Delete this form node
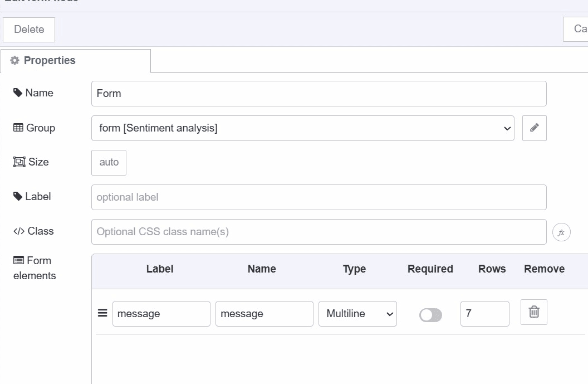Image resolution: width=588 pixels, height=384 pixels. coord(28,29)
